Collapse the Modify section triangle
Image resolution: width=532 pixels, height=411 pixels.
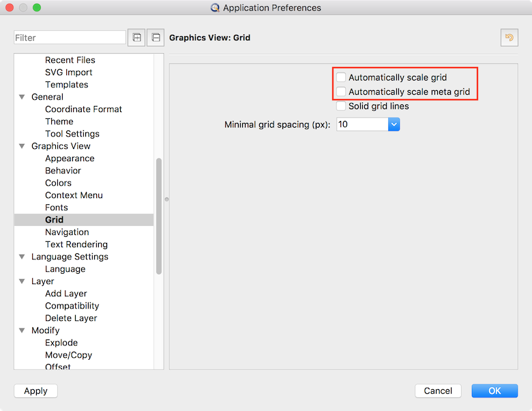pyautogui.click(x=22, y=330)
